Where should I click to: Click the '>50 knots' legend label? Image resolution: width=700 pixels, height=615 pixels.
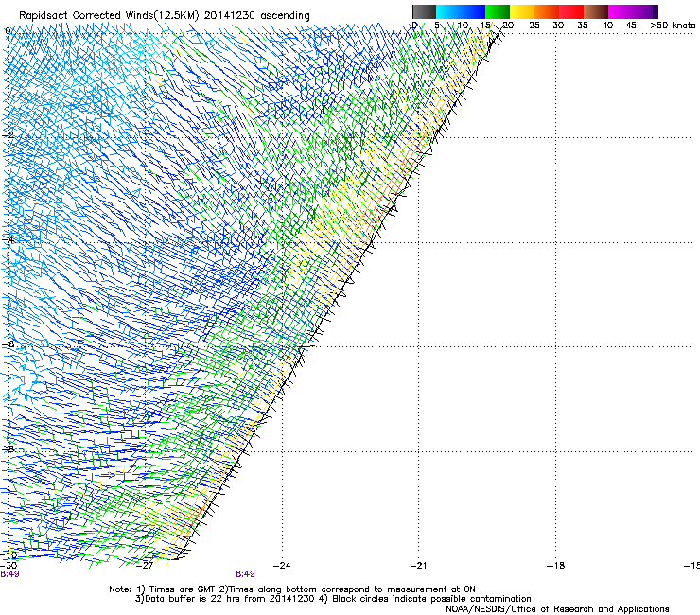point(673,26)
